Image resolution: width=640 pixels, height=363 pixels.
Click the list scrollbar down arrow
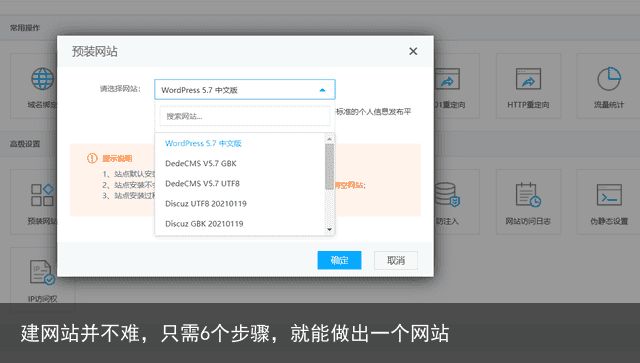coord(329,229)
